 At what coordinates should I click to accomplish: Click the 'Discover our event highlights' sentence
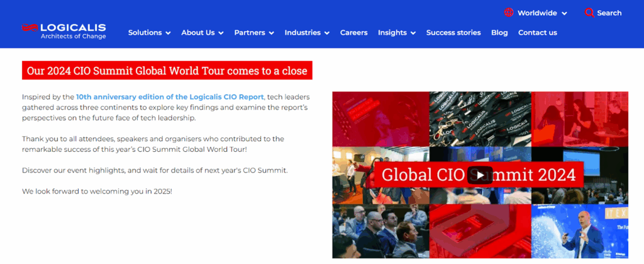pos(155,170)
